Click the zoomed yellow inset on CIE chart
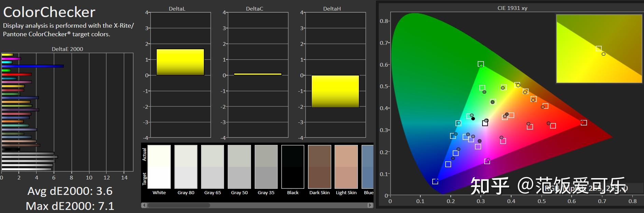The width and height of the screenshot is (644, 213). click(599, 49)
